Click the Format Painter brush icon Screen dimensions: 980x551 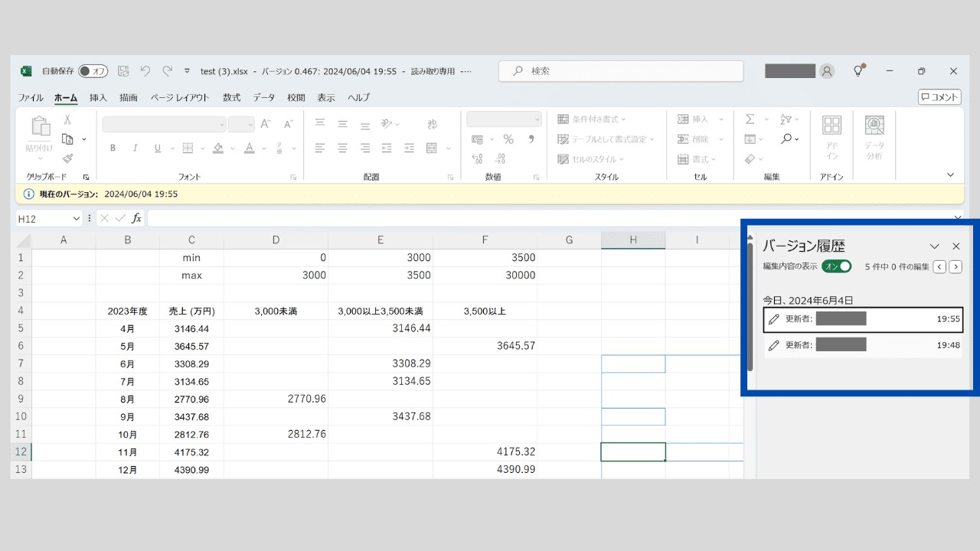click(x=67, y=158)
